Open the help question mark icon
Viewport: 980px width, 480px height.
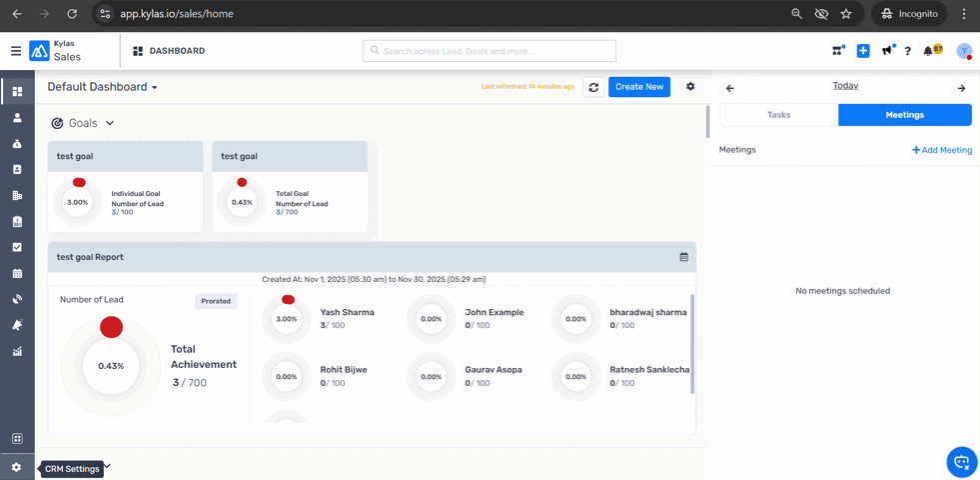[x=907, y=51]
